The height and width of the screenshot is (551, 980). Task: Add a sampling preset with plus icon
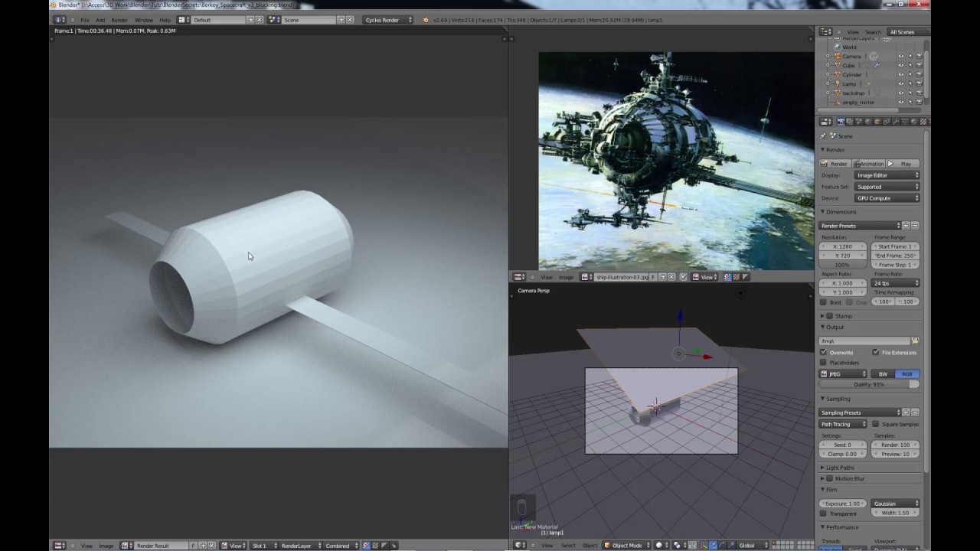(x=906, y=412)
